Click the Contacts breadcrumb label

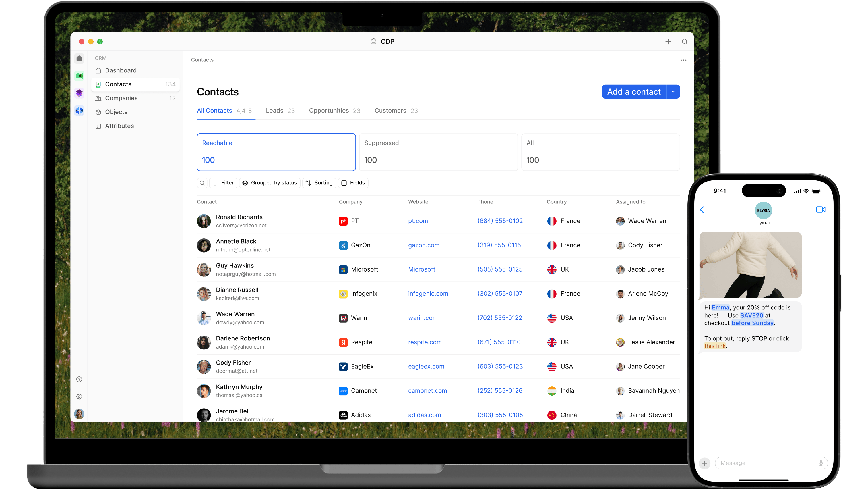click(x=202, y=60)
